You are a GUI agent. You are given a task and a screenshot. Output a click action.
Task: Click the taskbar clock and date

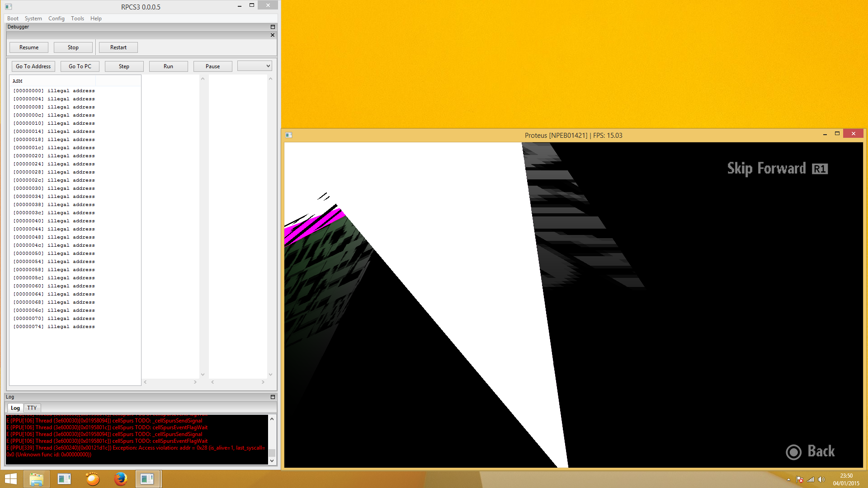pos(846,479)
